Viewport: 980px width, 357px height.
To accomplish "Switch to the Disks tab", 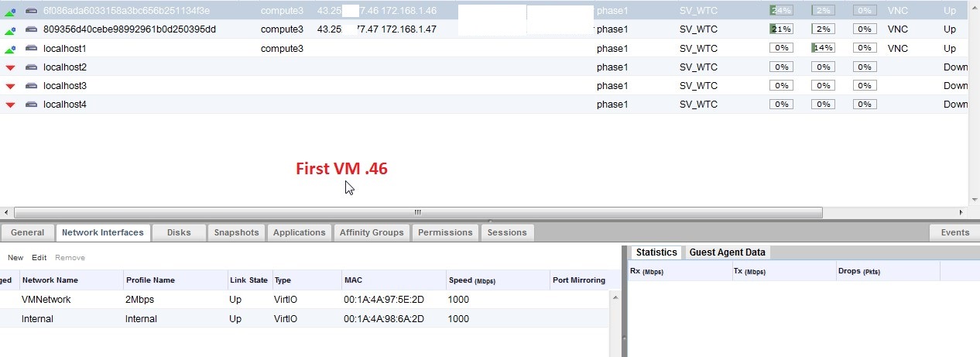I will pyautogui.click(x=179, y=232).
